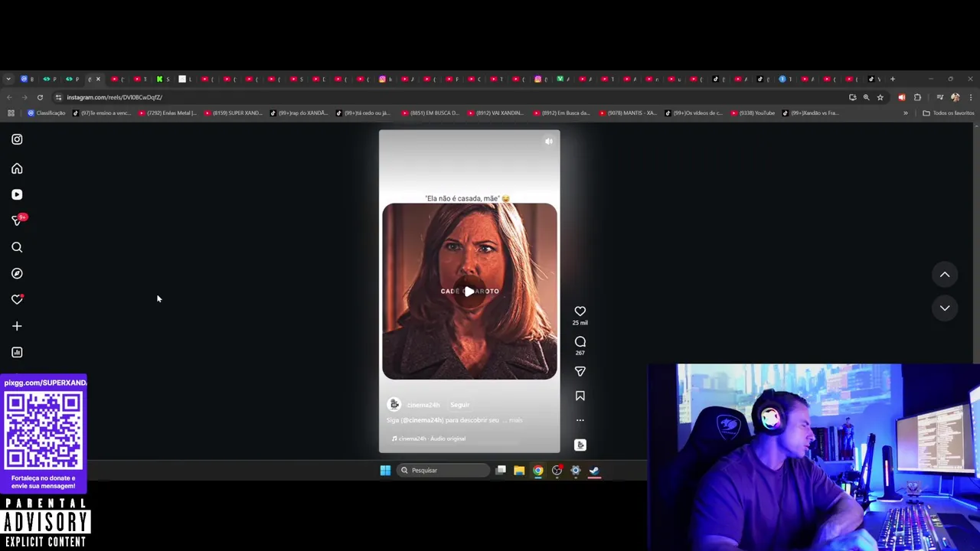980x551 pixels.
Task: Bookmark this page with the star icon
Action: [x=880, y=97]
